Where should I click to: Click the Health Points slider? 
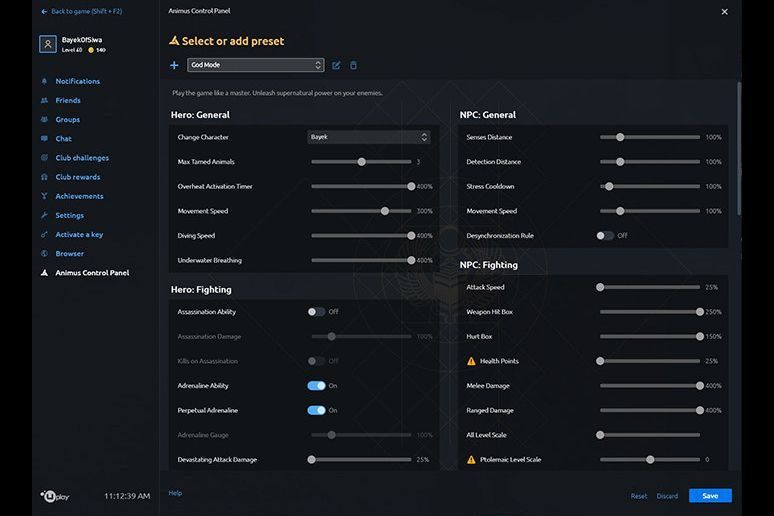pyautogui.click(x=650, y=361)
